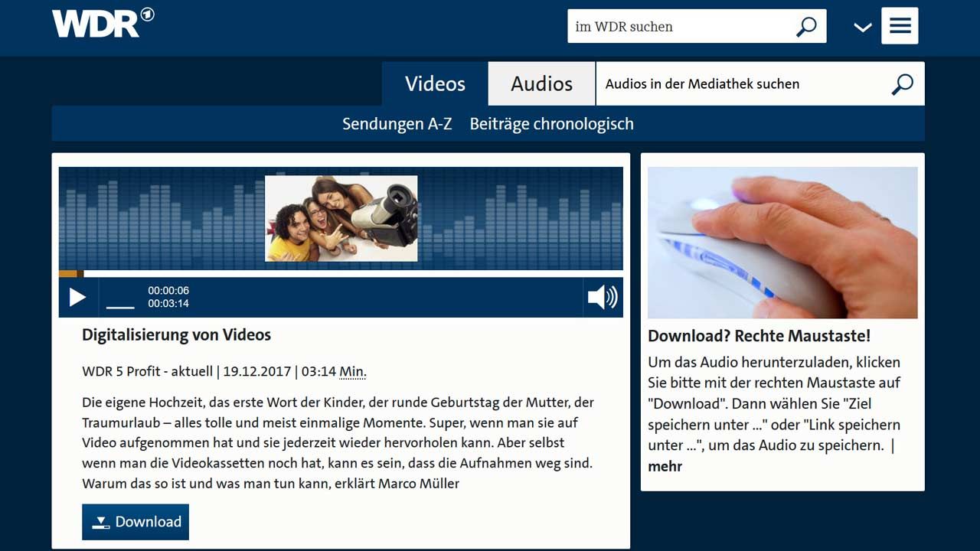Open the "Download? Rechte Maustaste!" heading
This screenshot has height=551, width=980.
tap(759, 336)
